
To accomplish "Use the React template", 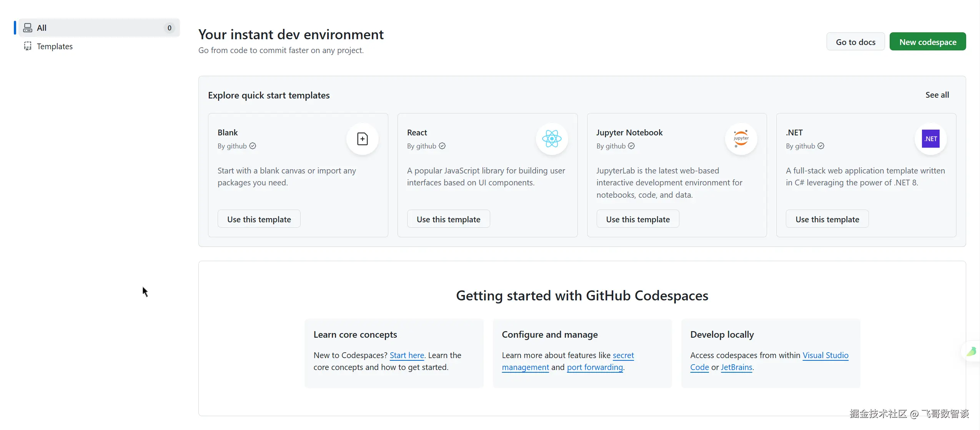I will pyautogui.click(x=448, y=219).
